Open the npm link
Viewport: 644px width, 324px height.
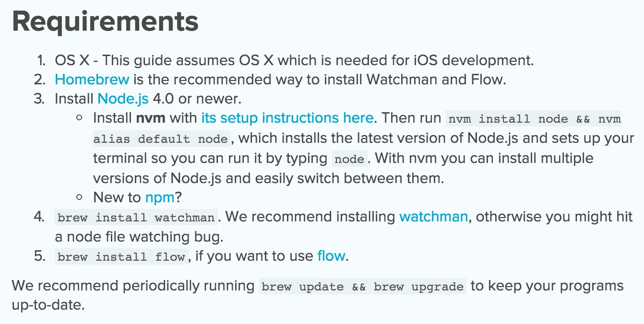(x=160, y=197)
